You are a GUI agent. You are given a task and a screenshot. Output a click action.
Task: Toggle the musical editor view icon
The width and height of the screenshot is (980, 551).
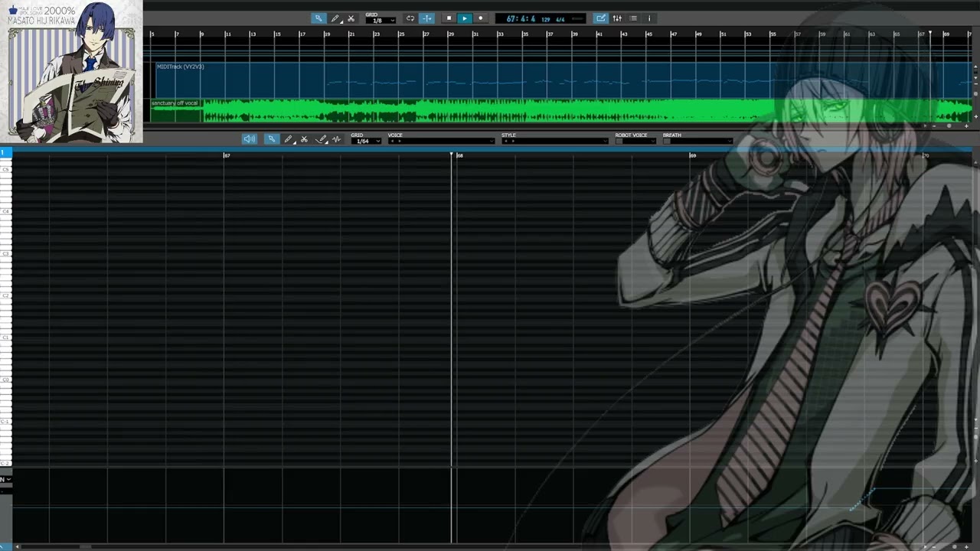(601, 18)
